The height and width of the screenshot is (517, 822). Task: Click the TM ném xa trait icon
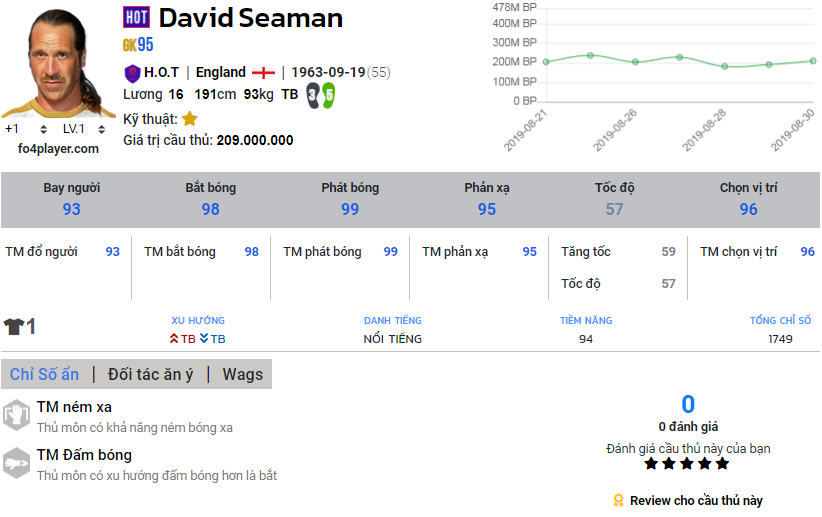tap(16, 415)
